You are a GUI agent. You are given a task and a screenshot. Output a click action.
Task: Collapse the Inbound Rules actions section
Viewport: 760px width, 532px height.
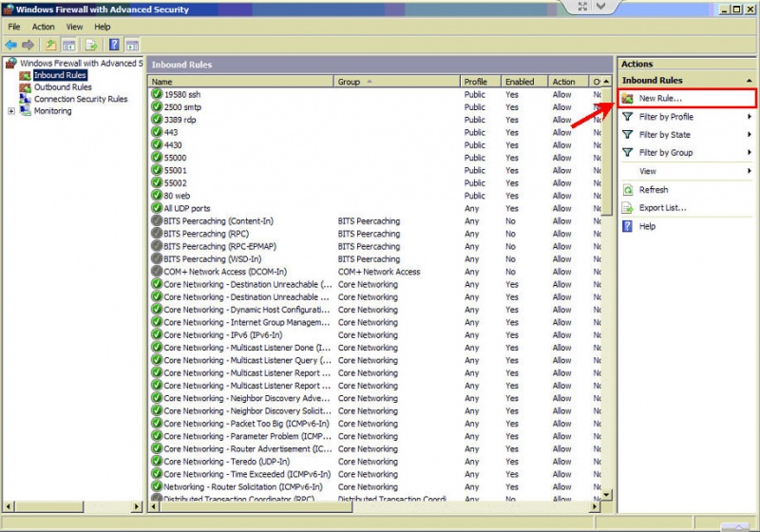(x=750, y=81)
